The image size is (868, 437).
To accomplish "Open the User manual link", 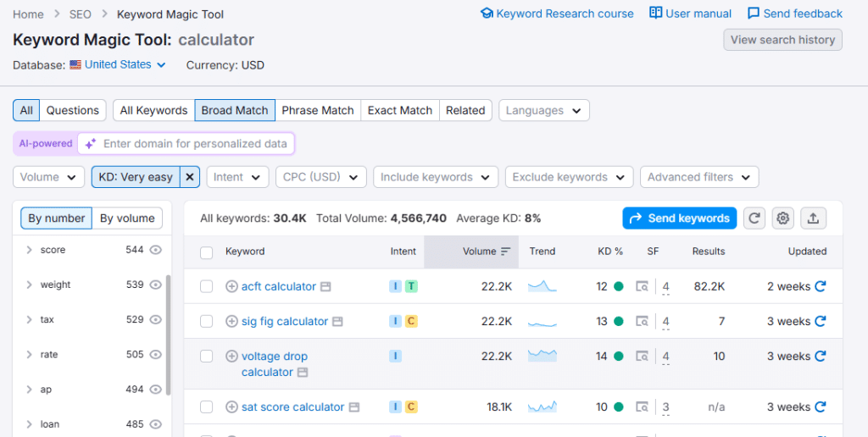I will point(690,14).
